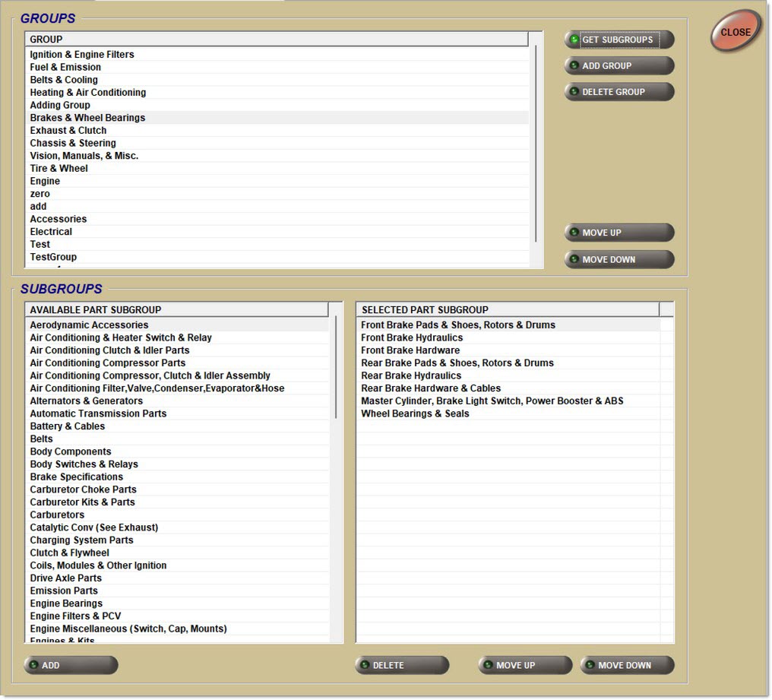The height and width of the screenshot is (700, 772).
Task: Click the Selected Part Subgroup column header
Action: [x=507, y=310]
